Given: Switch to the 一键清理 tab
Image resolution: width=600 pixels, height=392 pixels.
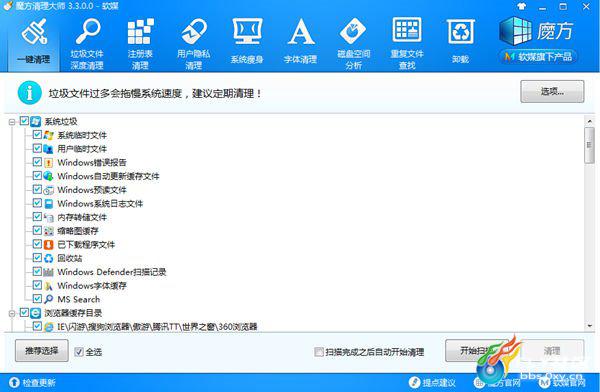Looking at the screenshot, I should coord(34,41).
